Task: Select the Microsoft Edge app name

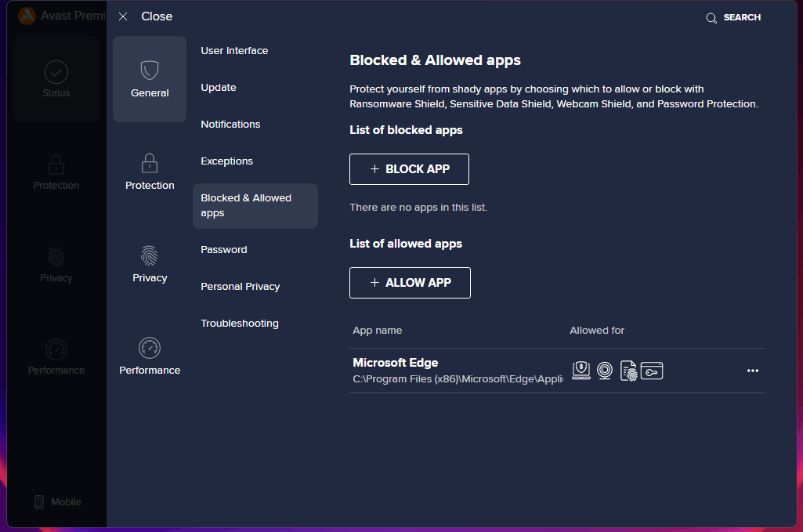Action: pos(396,363)
